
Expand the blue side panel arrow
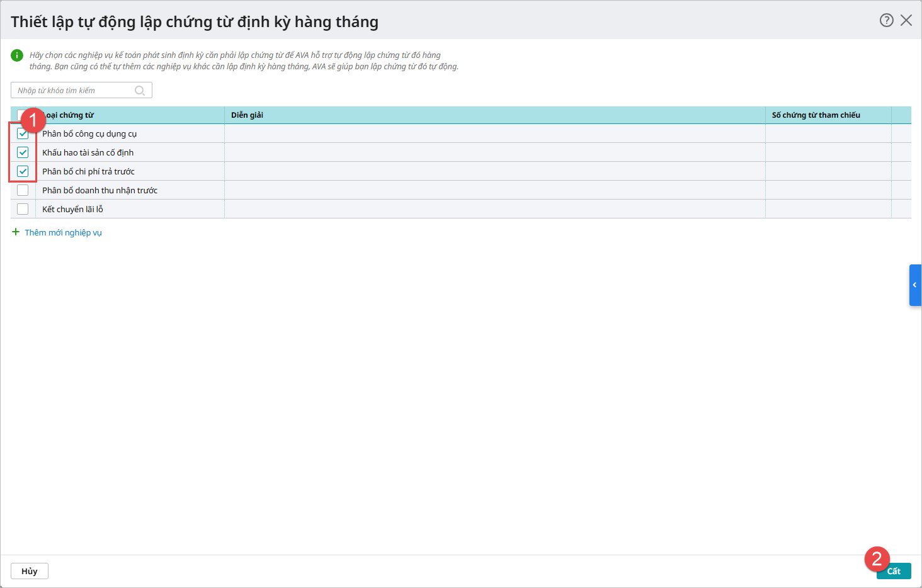(915, 285)
